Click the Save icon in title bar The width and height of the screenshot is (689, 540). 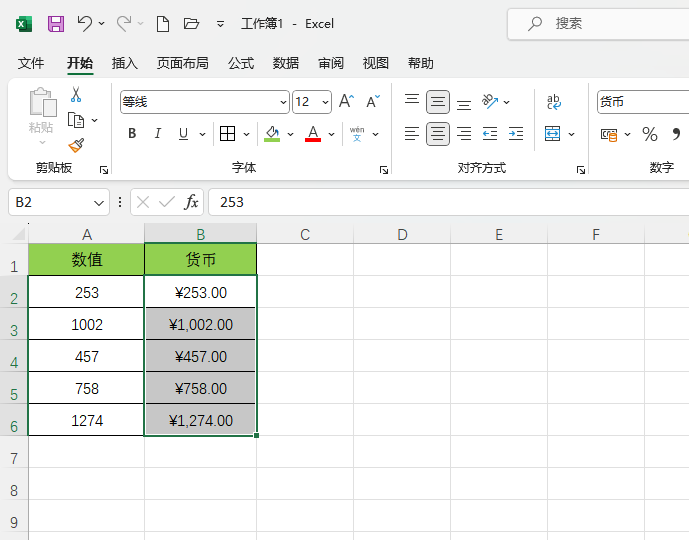click(56, 24)
